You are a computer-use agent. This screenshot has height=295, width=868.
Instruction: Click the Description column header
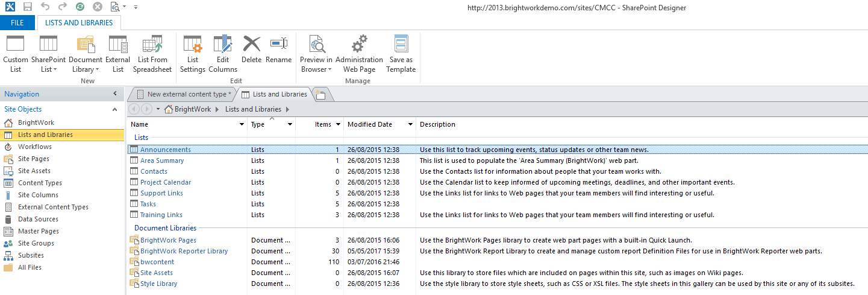click(437, 124)
